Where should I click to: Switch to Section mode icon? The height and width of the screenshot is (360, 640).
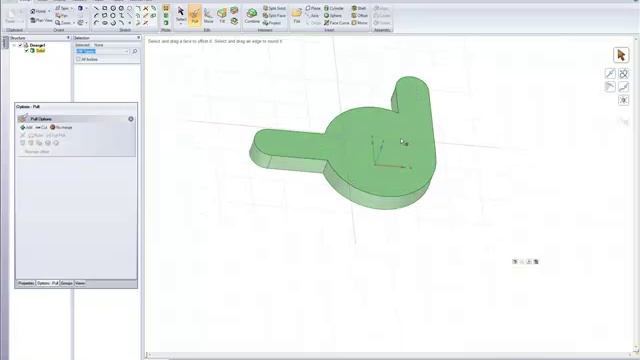point(166,16)
